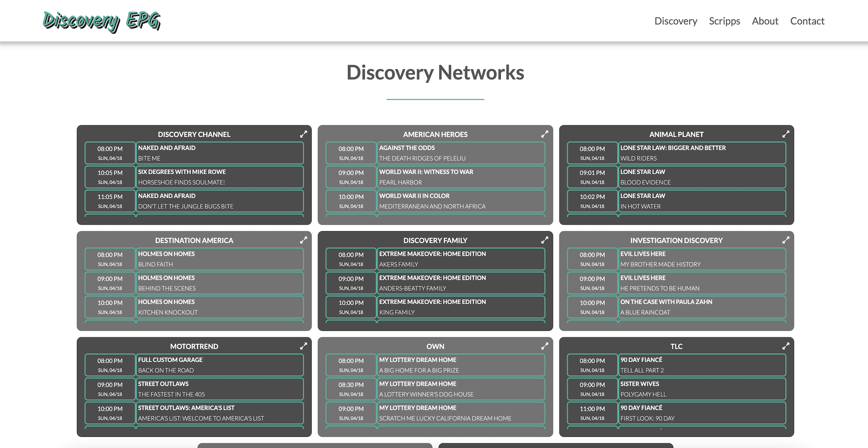The width and height of the screenshot is (868, 448).
Task: Click the 09:01 PM time cell in Animal Planet
Action: click(592, 177)
